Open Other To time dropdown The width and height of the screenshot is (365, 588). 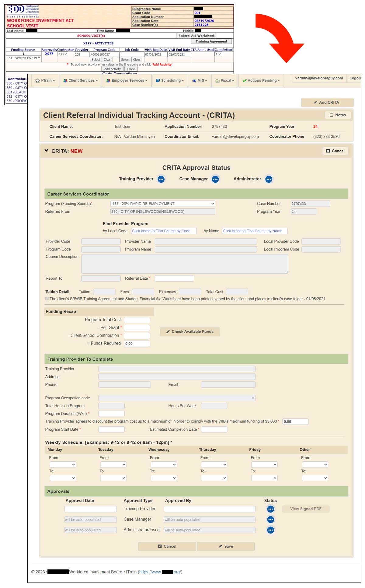(315, 478)
